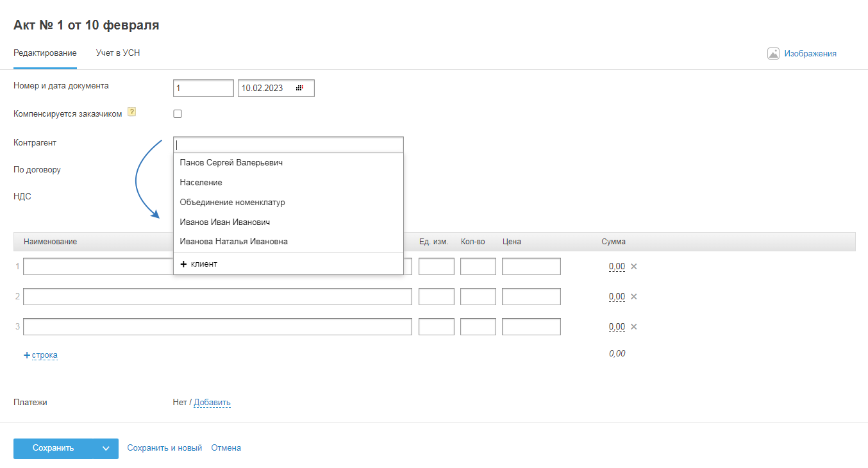The image size is (868, 468).
Task: Click the Отмена link
Action: pyautogui.click(x=226, y=448)
